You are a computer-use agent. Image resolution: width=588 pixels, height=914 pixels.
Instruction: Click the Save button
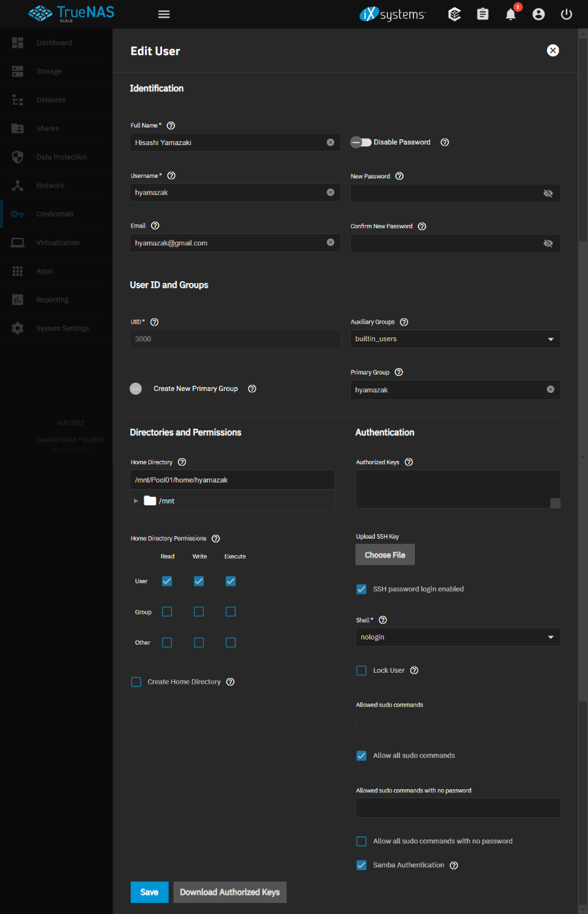[149, 892]
